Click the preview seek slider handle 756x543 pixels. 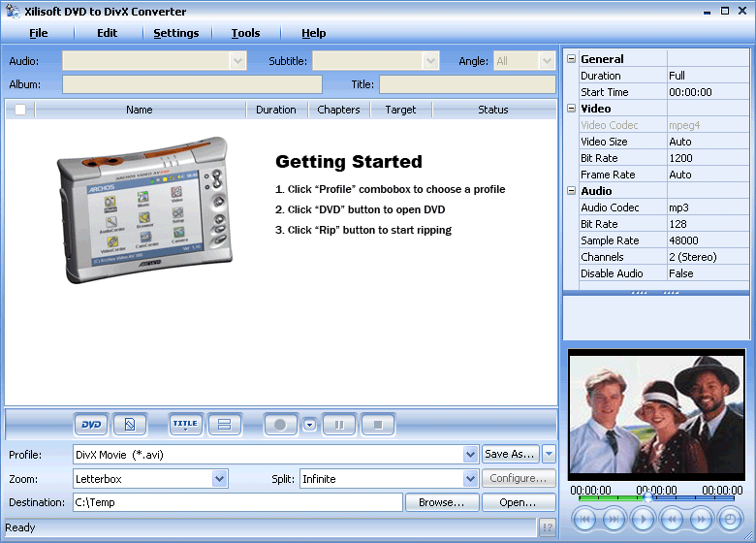coord(648,497)
